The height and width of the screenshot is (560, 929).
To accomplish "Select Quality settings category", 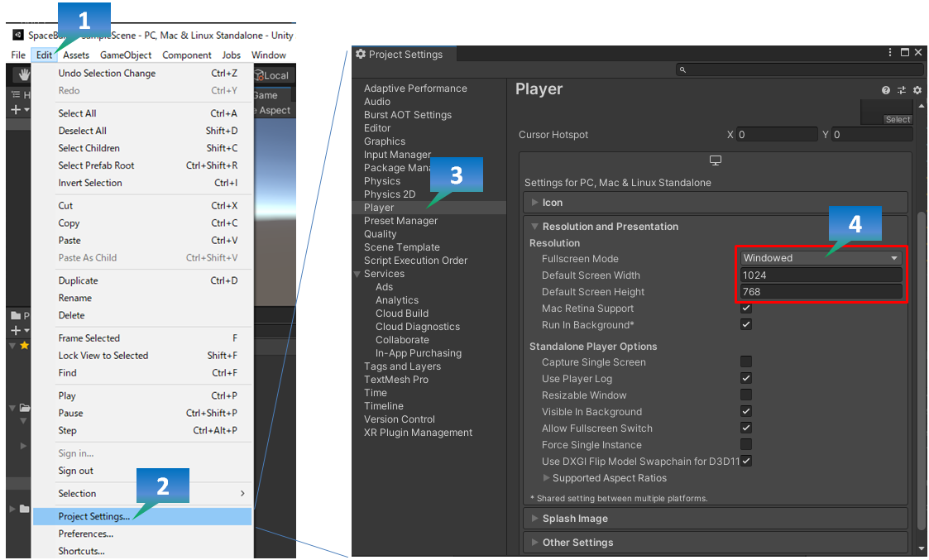I will tap(381, 234).
